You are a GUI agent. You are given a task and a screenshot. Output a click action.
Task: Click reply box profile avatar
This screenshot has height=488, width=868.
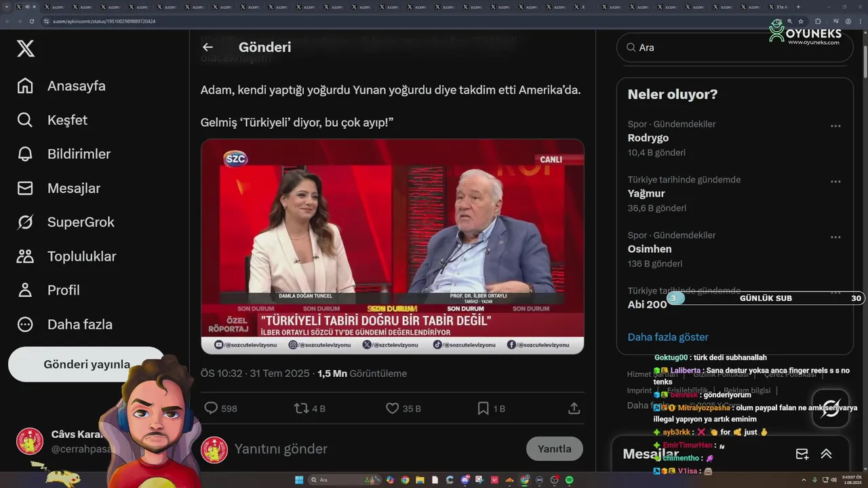click(214, 450)
